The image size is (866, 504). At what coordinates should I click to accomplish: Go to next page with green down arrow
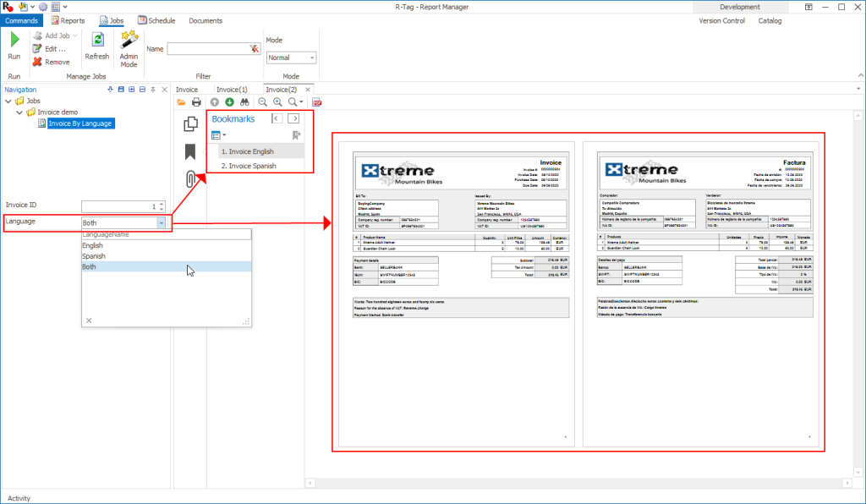[229, 102]
